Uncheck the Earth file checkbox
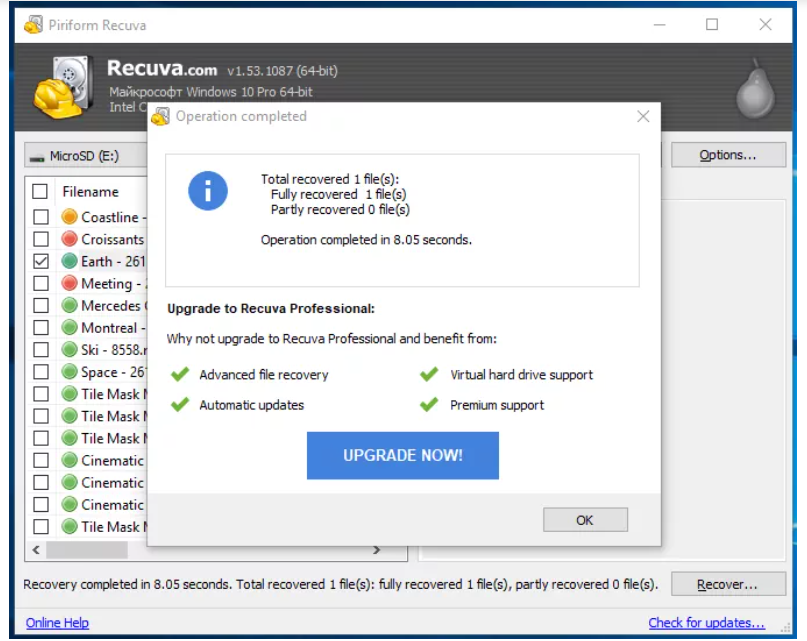807x641 pixels. [41, 261]
